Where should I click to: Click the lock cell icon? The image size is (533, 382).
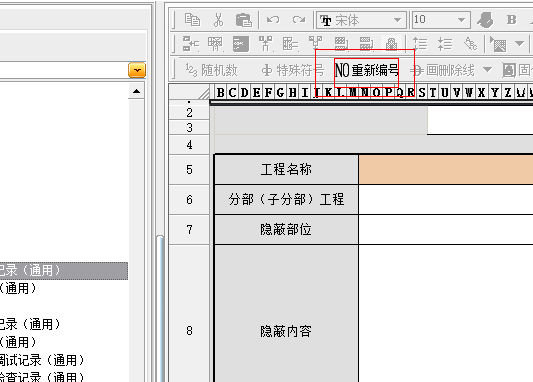click(392, 44)
